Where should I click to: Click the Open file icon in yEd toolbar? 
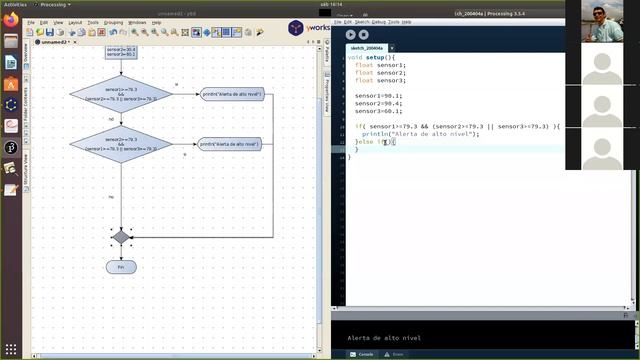pos(40,32)
